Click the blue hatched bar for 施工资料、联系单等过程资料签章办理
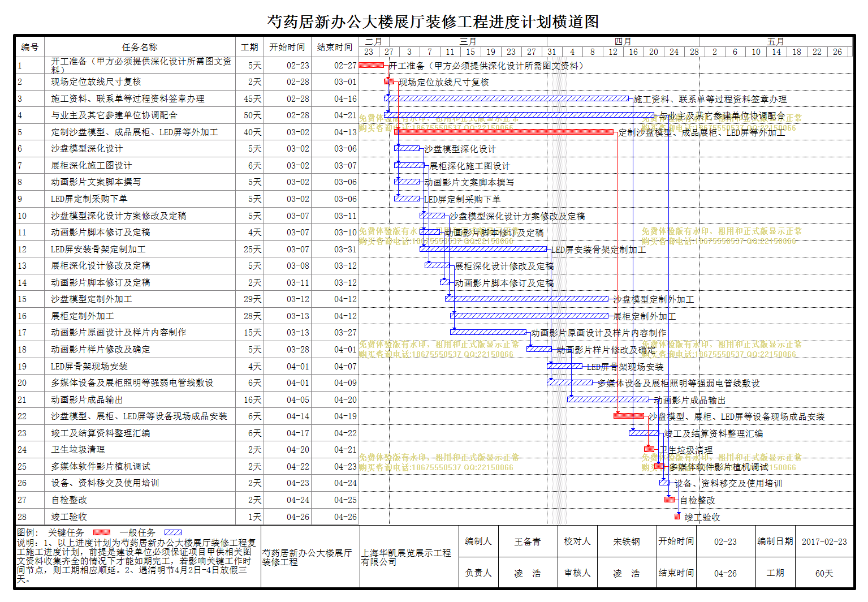868x602 pixels. pos(507,98)
